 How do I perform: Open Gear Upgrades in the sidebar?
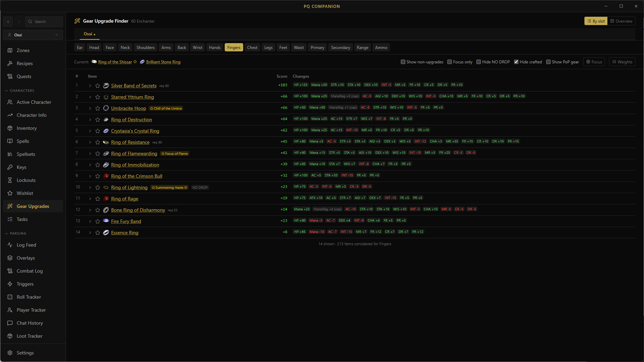click(x=33, y=206)
